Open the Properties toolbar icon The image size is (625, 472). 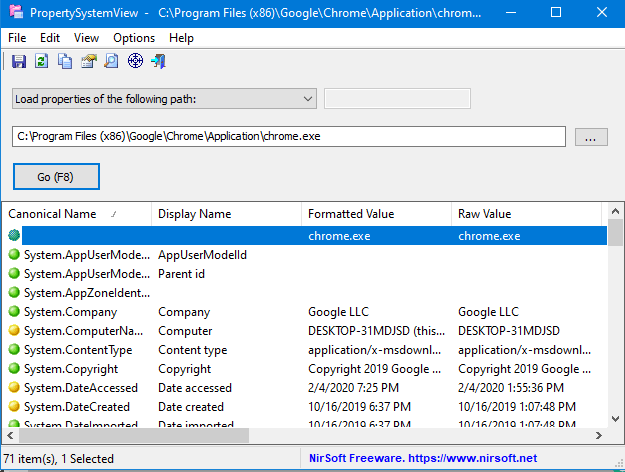(88, 62)
